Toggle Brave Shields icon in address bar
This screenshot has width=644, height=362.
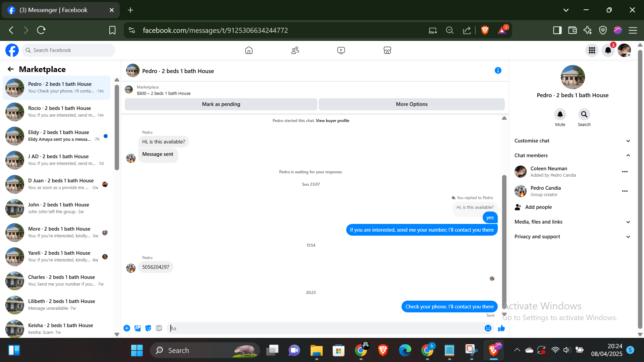tap(485, 30)
